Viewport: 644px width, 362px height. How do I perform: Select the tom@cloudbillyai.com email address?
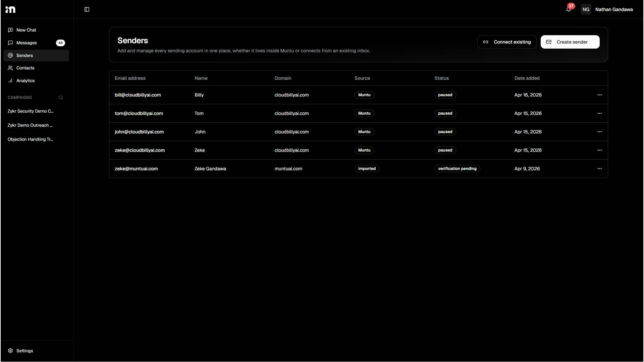click(139, 114)
